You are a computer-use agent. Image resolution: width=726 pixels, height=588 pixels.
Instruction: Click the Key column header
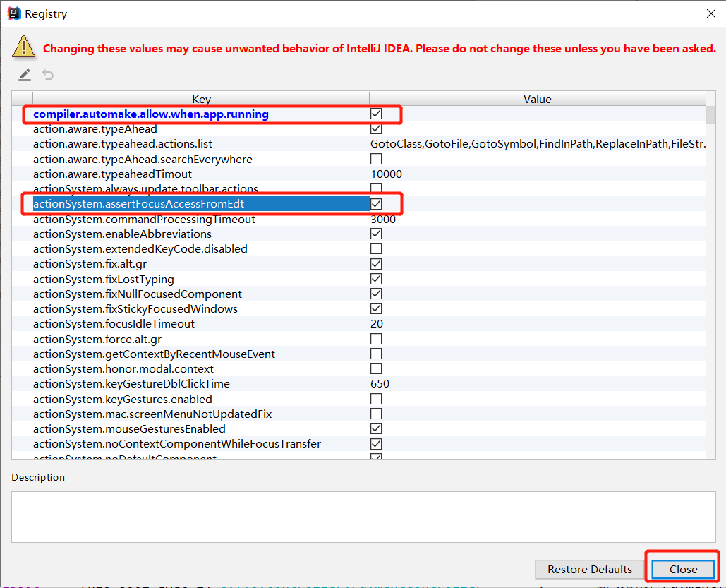(x=201, y=99)
